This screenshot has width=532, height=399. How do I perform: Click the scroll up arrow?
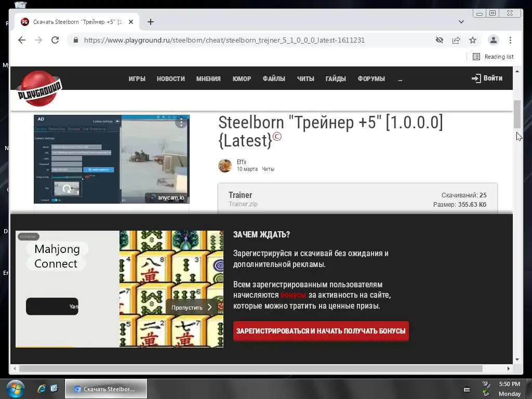pos(517,71)
